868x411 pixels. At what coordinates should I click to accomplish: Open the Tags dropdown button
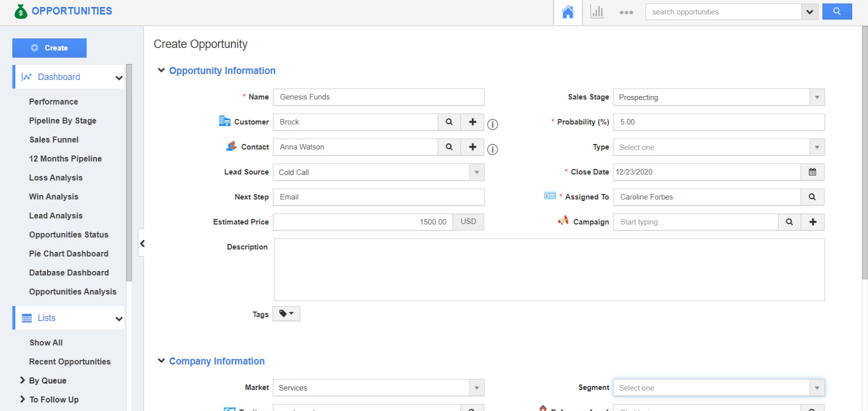coord(286,313)
